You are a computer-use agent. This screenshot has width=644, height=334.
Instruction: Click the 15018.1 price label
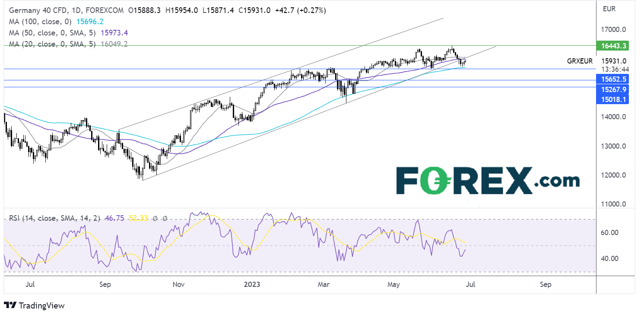(612, 99)
